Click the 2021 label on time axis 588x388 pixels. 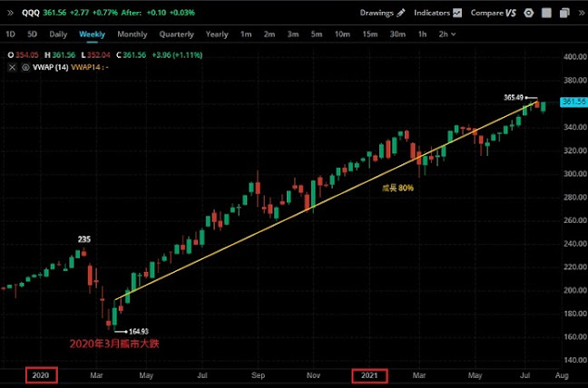point(369,375)
